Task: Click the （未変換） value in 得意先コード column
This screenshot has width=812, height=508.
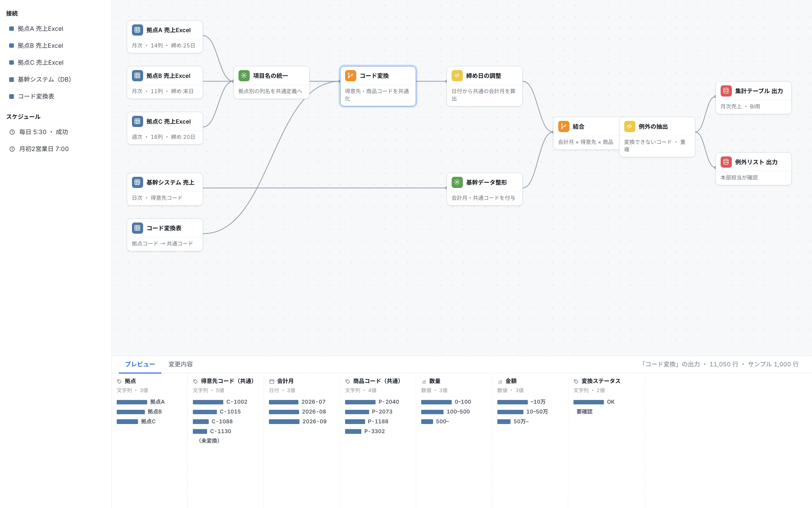Action: tap(209, 441)
